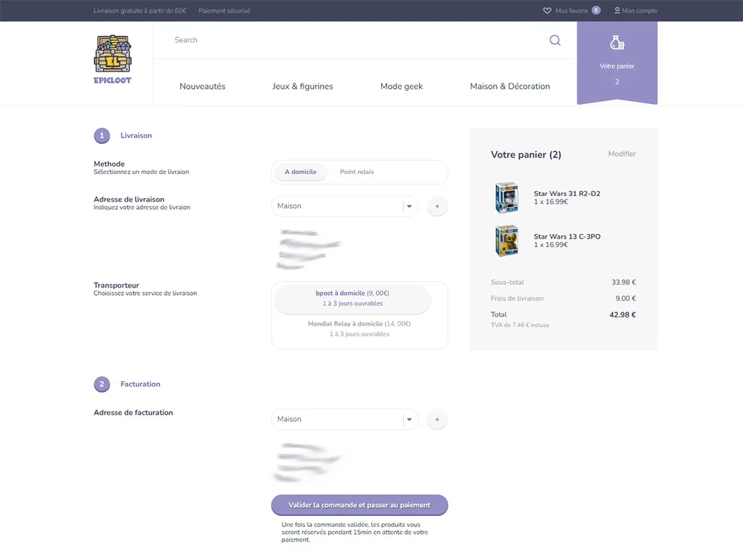Click the cart item count '2' in header
Screen dimensions: 743x560
(617, 81)
